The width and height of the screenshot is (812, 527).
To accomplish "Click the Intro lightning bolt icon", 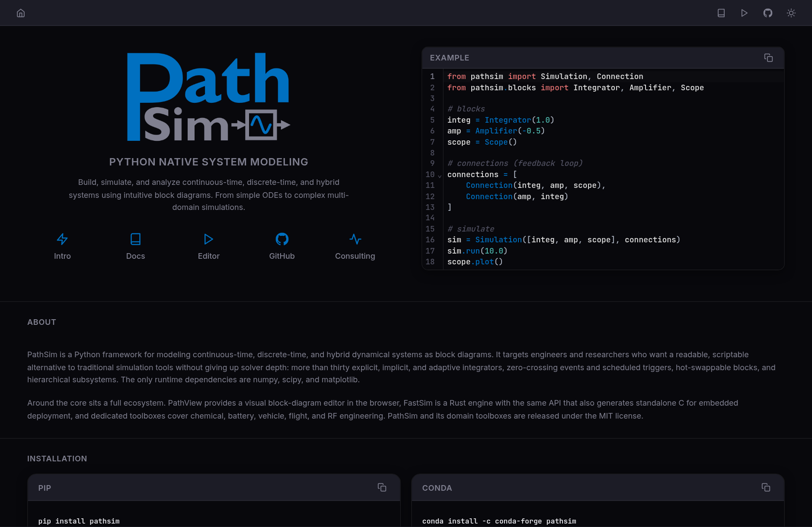I will 62,239.
